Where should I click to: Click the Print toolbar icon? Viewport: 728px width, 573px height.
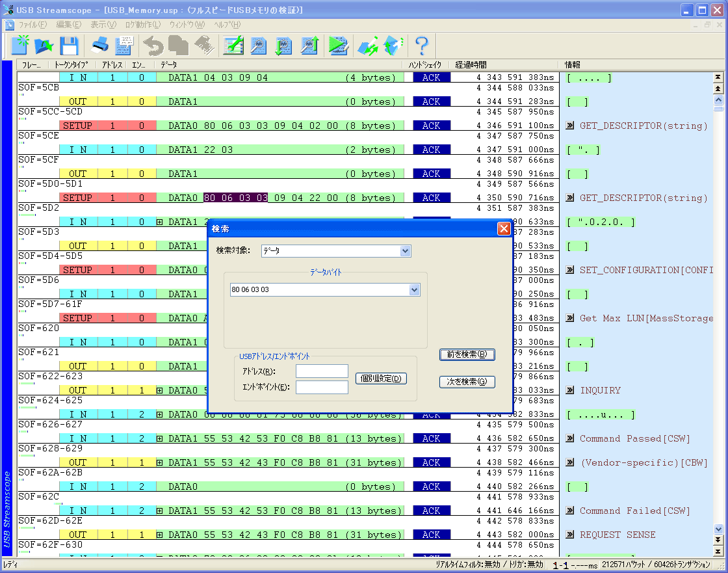point(99,46)
